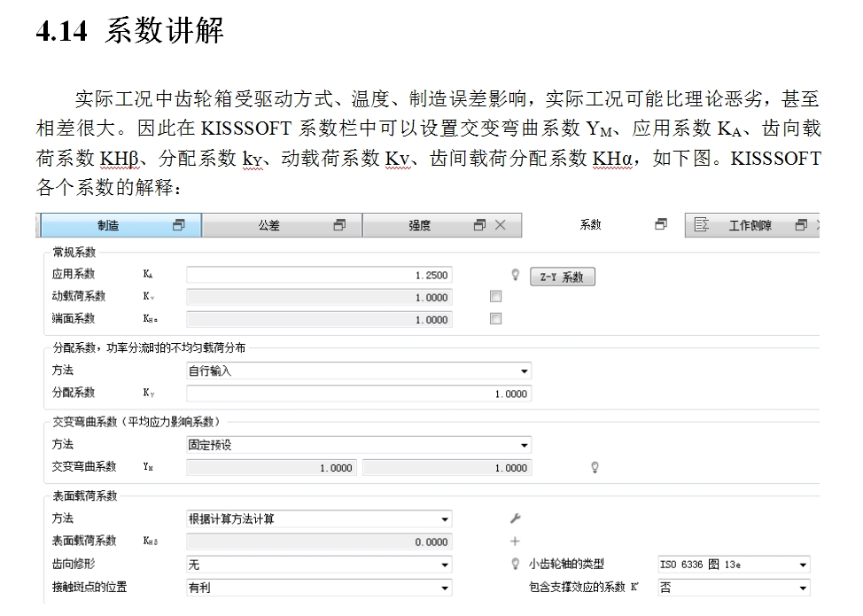
Task: Undock the 工作侧隙 tab panel
Action: click(x=801, y=224)
